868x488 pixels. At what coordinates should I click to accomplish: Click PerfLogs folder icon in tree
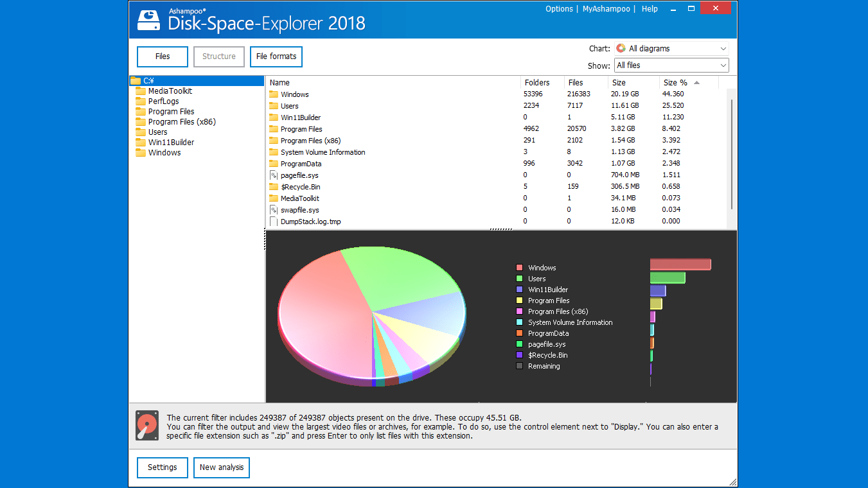tap(141, 101)
